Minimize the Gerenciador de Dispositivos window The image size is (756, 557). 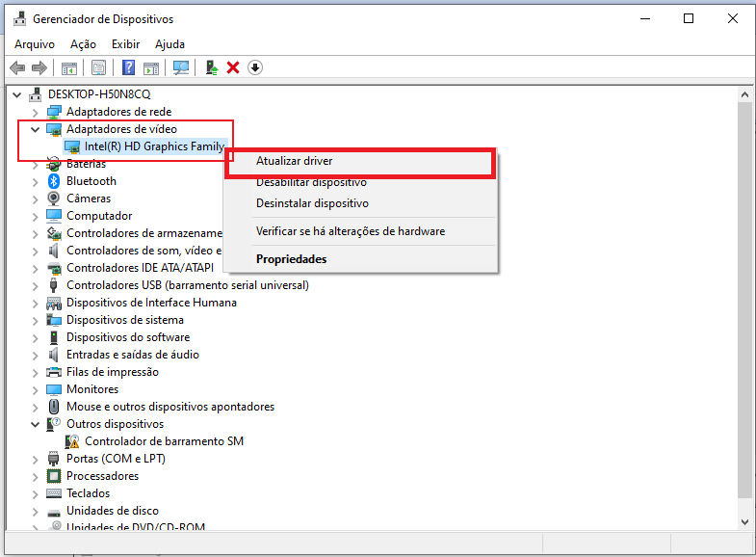(645, 19)
